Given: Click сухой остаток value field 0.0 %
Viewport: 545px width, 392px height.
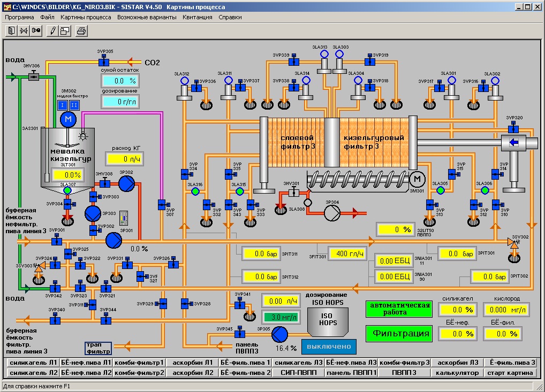Looking at the screenshot, I should [120, 81].
